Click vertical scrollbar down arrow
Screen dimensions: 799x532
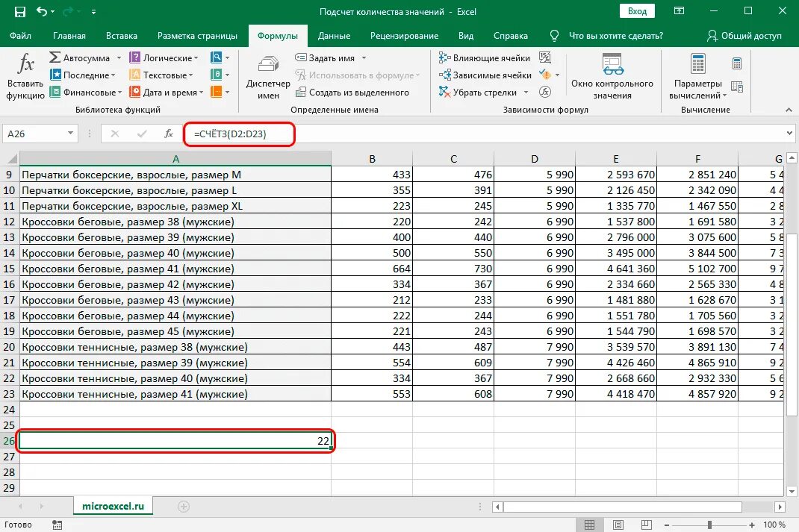coord(792,492)
